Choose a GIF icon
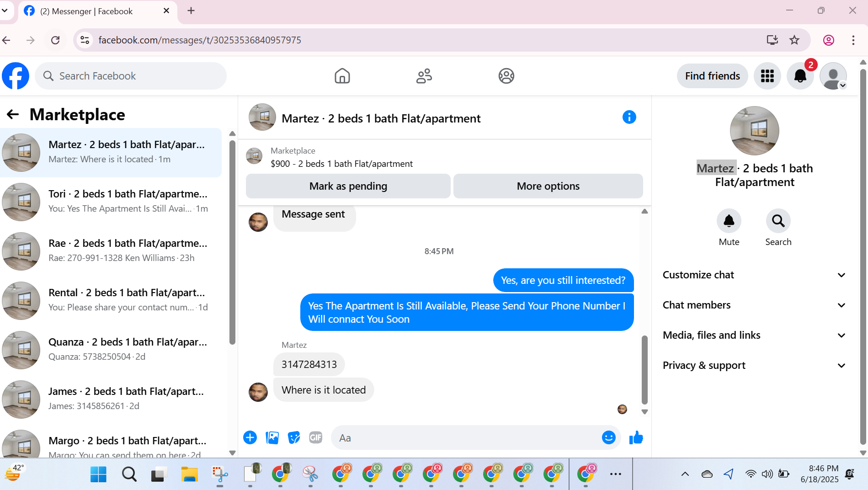 316,438
